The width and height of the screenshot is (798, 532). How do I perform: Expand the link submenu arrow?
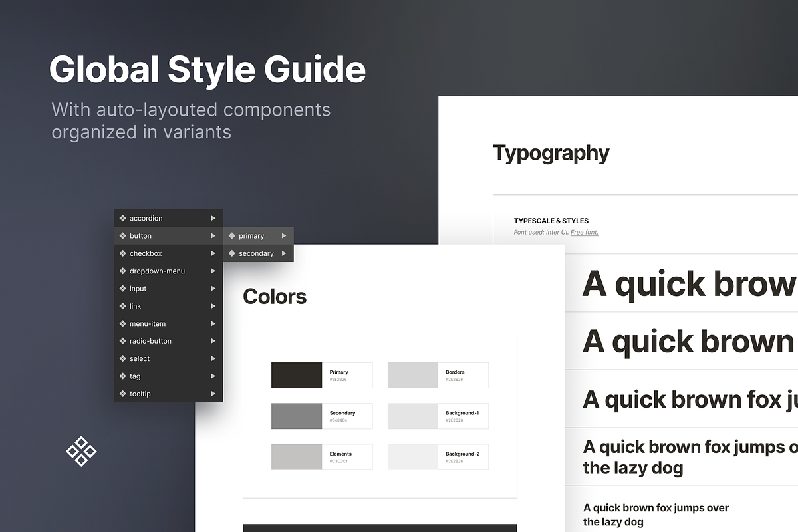213,306
